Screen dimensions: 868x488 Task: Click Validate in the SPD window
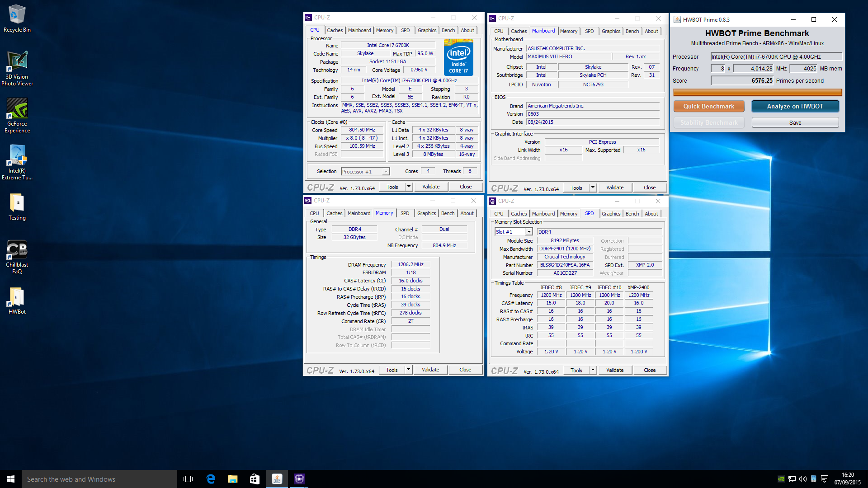(x=615, y=370)
